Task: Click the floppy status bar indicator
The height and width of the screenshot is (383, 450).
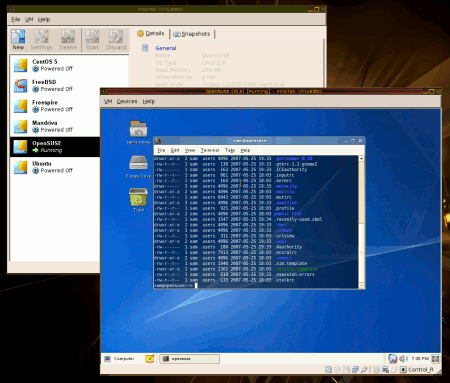Action: coord(346,369)
